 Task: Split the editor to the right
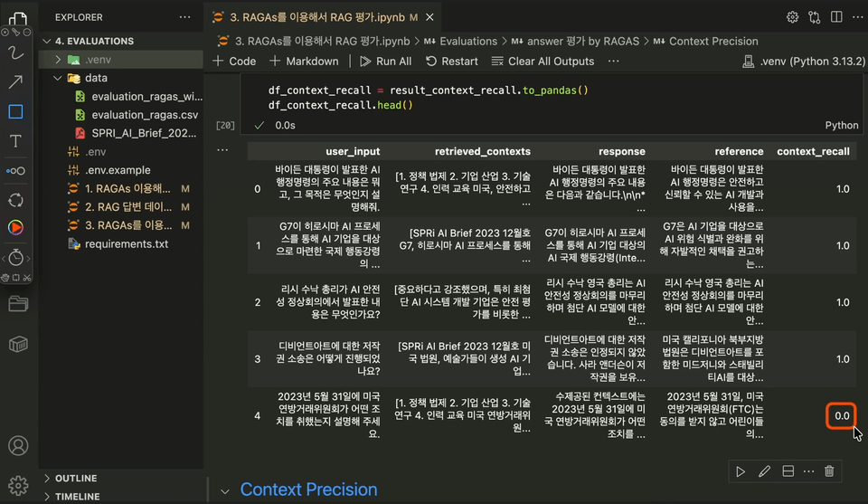[x=836, y=17]
